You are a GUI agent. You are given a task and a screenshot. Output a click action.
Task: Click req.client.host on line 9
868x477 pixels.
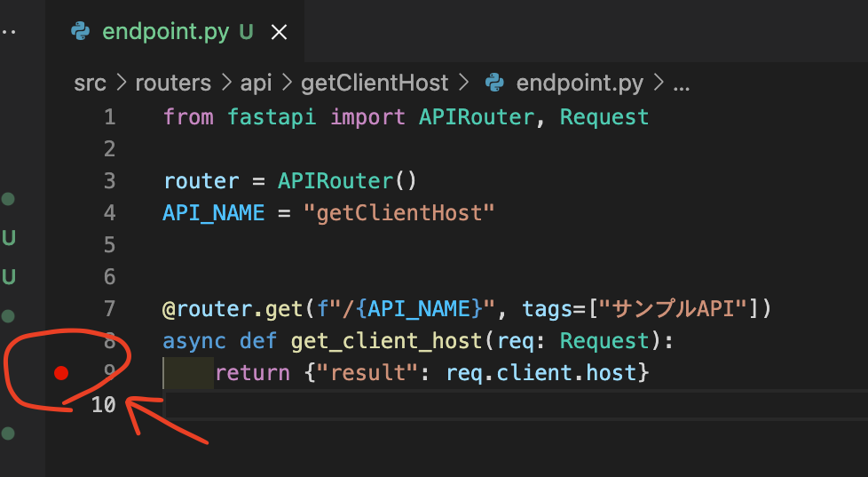click(541, 373)
